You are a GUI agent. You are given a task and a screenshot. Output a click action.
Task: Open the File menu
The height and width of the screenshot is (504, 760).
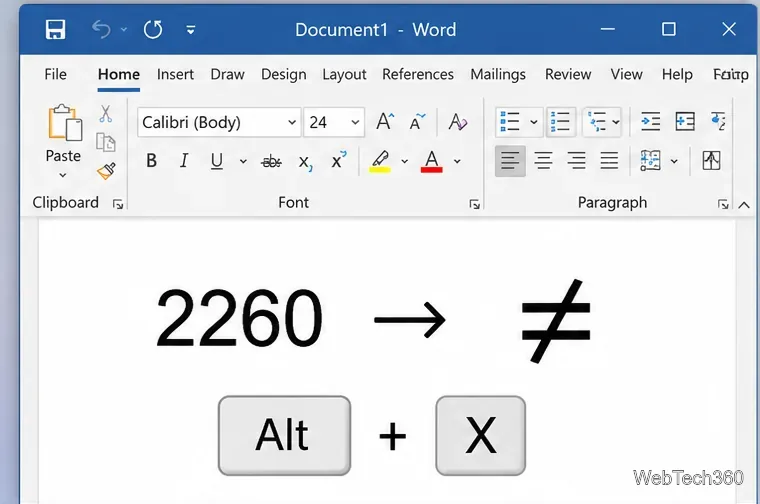coord(55,74)
